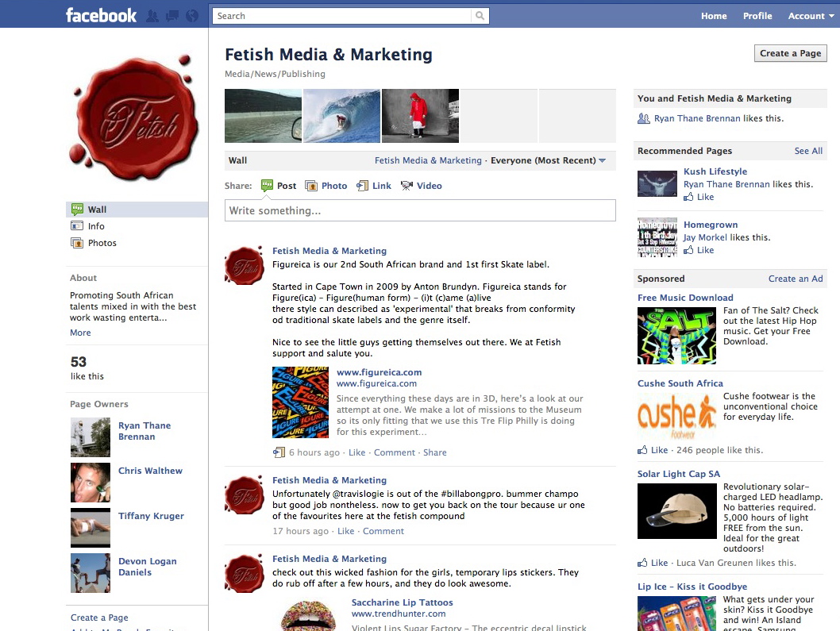Click thumbs-up icon for Kush Lifestyle

click(x=688, y=197)
